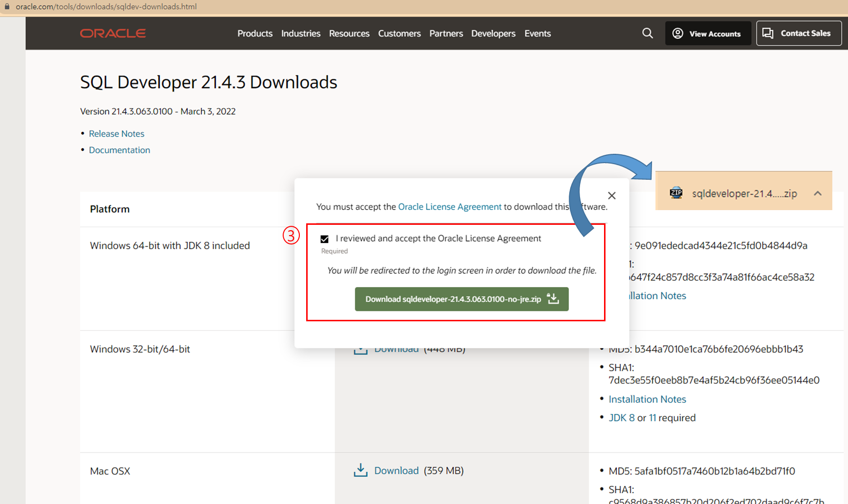Click the Contact Sales chat icon
Image resolution: width=848 pixels, height=504 pixels.
[768, 33]
